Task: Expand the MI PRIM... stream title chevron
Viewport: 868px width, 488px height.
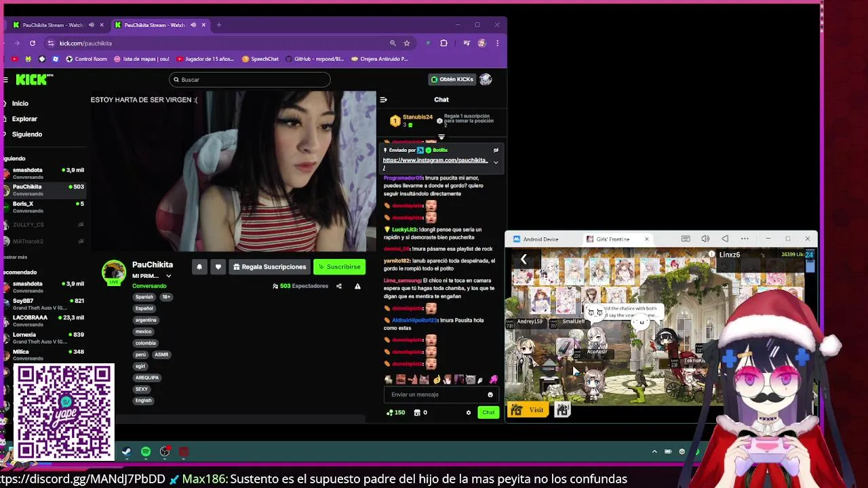Action: [x=168, y=276]
